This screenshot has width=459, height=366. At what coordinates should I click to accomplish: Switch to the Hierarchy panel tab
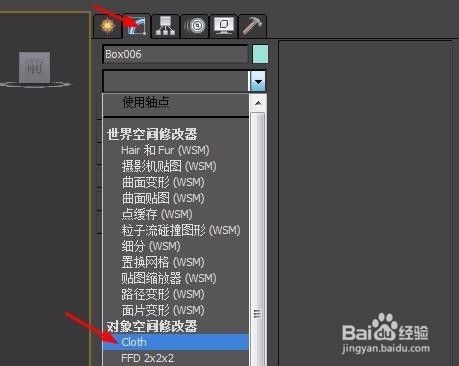[165, 26]
